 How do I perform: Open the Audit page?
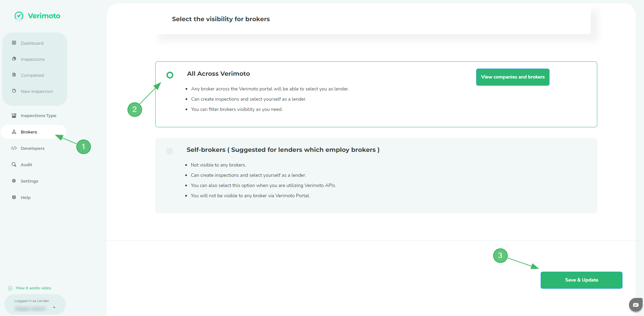27,165
